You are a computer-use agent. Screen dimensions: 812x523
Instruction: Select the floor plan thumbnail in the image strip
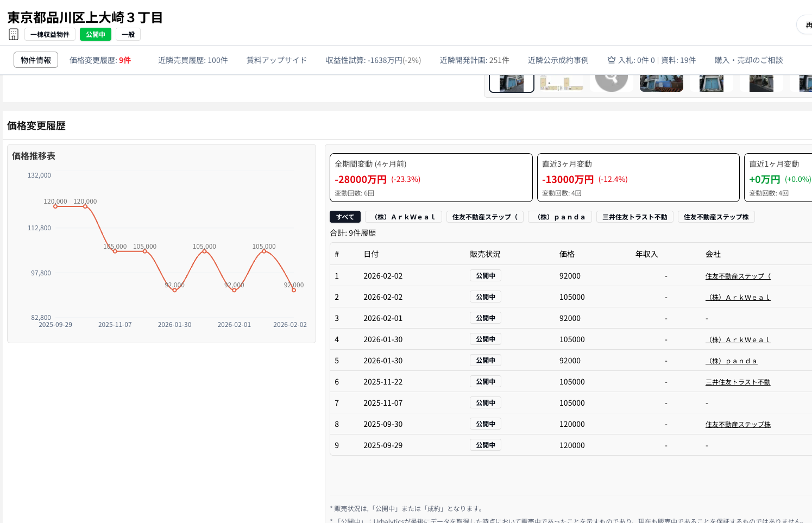click(x=562, y=81)
